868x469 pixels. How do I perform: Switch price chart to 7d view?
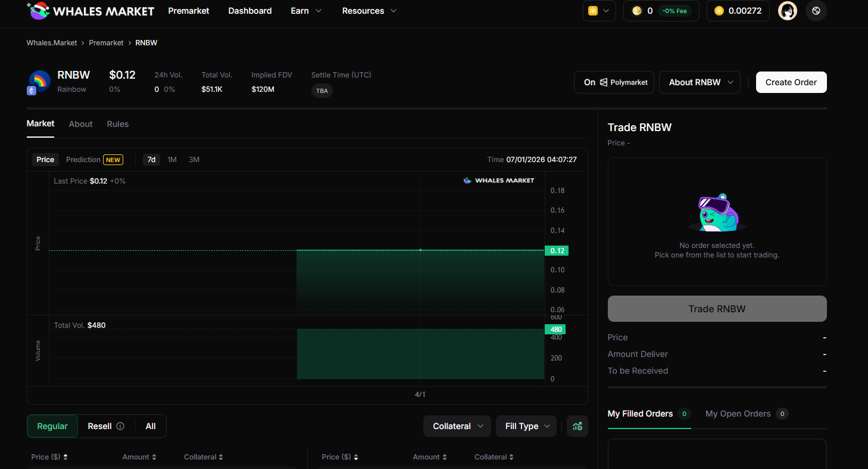click(151, 159)
